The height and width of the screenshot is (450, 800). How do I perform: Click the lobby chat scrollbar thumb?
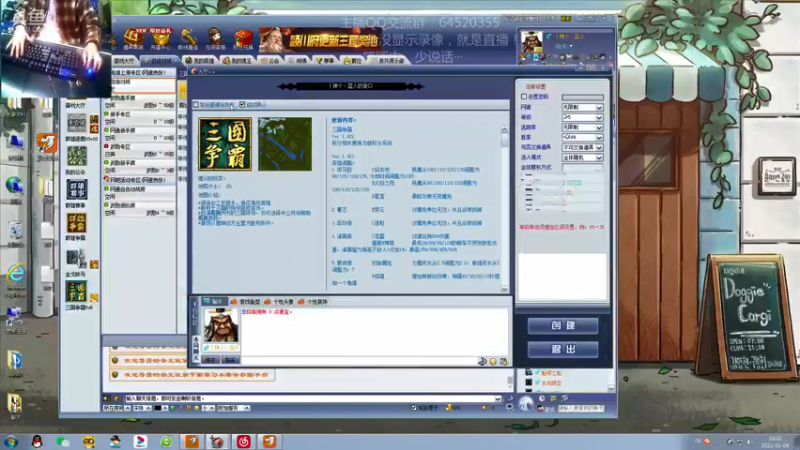click(510, 381)
